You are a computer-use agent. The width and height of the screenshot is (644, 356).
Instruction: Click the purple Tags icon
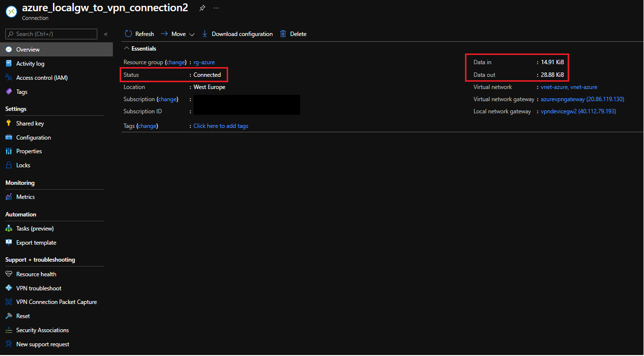click(x=9, y=92)
